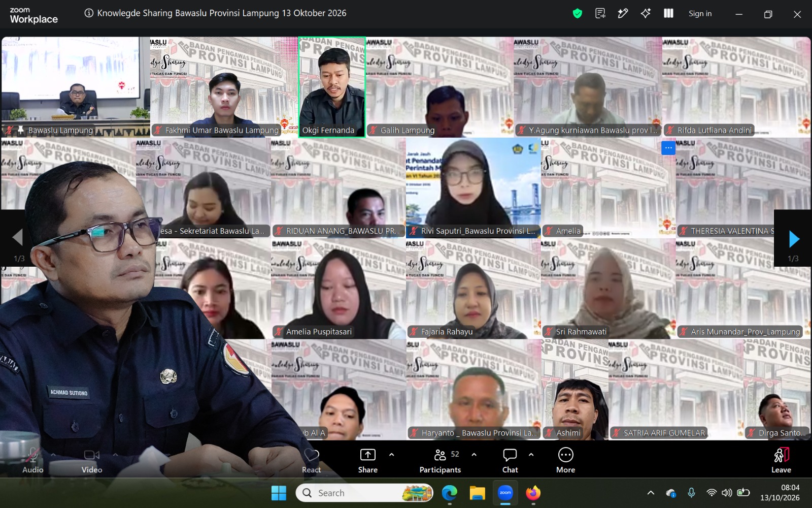Click Sign in at the top

700,14
